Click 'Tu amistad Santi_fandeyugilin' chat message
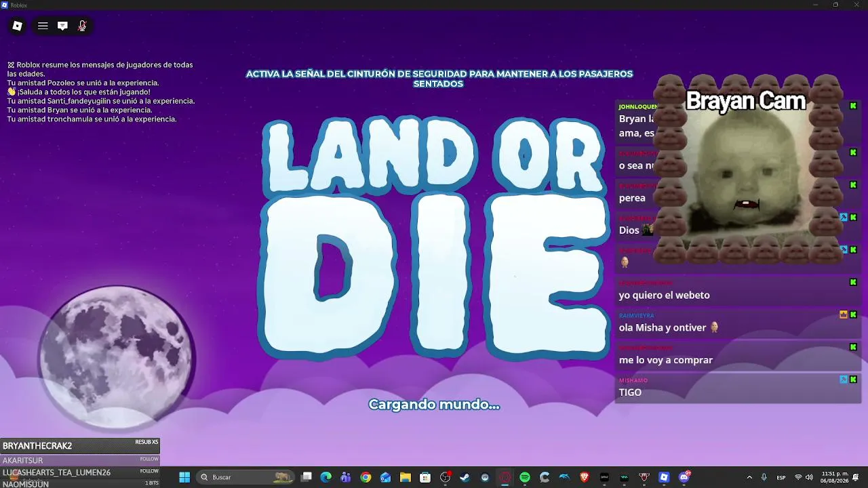The image size is (868, 488). click(101, 101)
